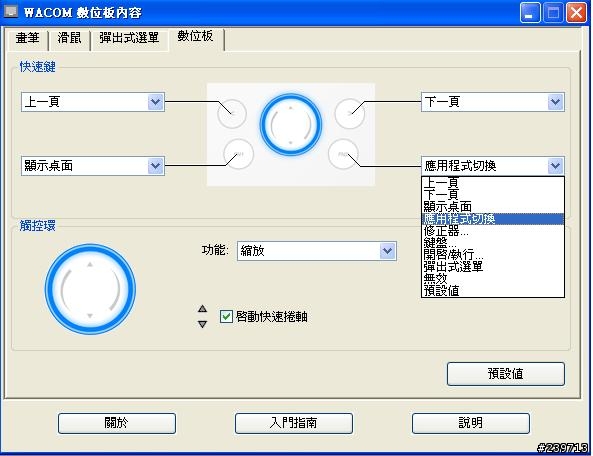
Task: Click the large 觸控環 touch ring image
Action: coord(90,289)
